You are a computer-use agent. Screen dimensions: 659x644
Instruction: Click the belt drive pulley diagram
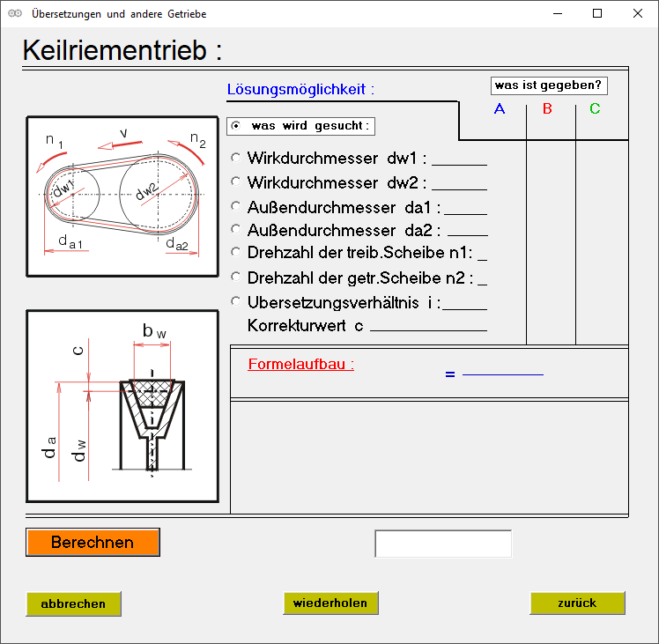122,196
